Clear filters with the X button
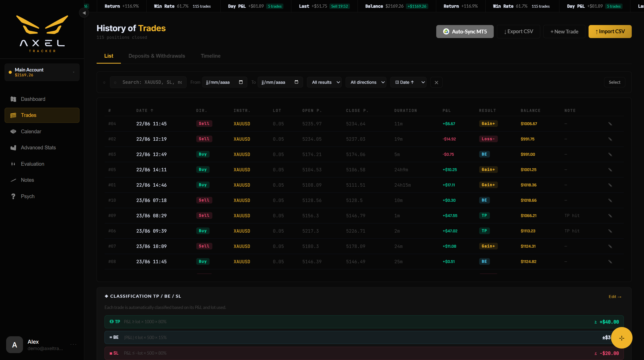 pos(436,82)
